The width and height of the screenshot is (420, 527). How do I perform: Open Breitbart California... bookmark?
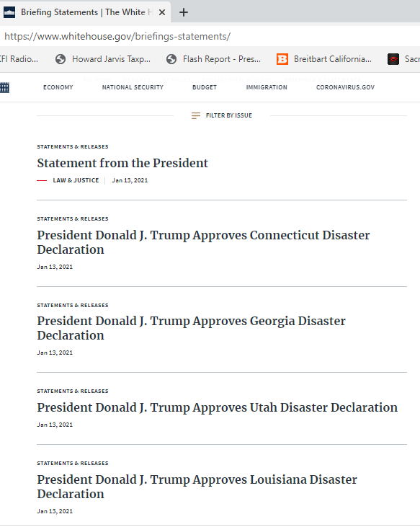(x=333, y=59)
